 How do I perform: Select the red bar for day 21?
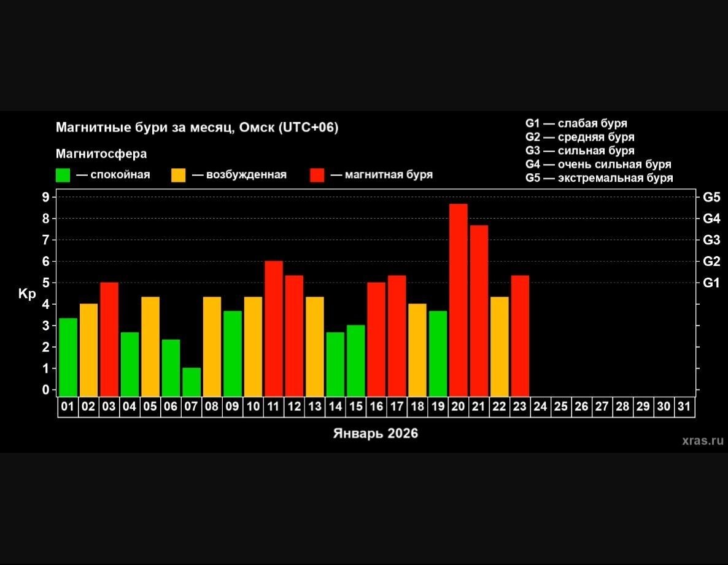(x=479, y=311)
